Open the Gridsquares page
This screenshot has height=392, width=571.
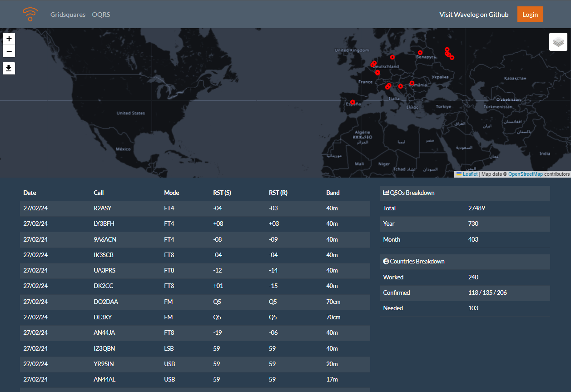tap(68, 15)
